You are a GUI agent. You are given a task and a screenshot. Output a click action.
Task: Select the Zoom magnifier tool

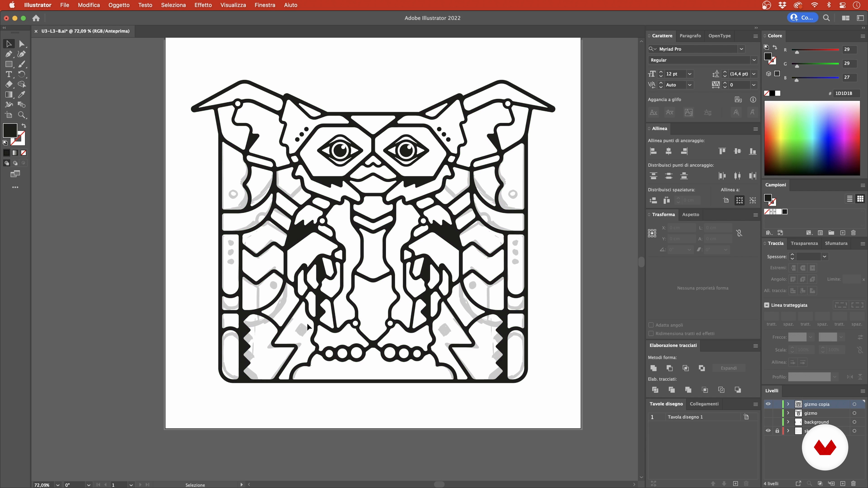tap(21, 115)
